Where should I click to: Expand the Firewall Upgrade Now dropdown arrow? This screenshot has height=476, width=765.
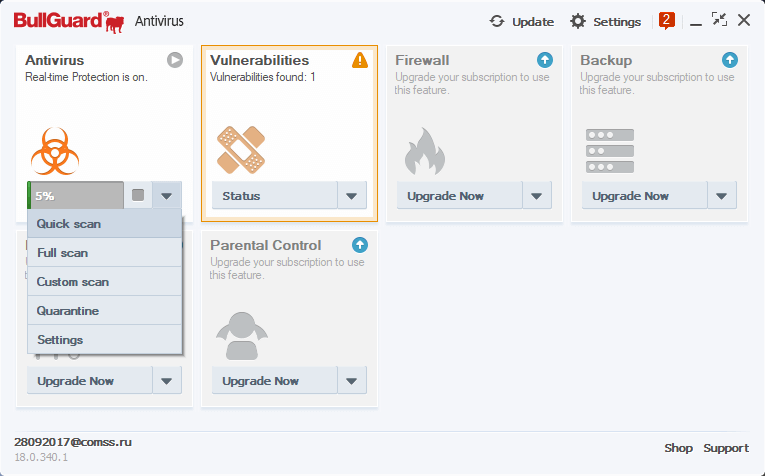click(x=536, y=196)
